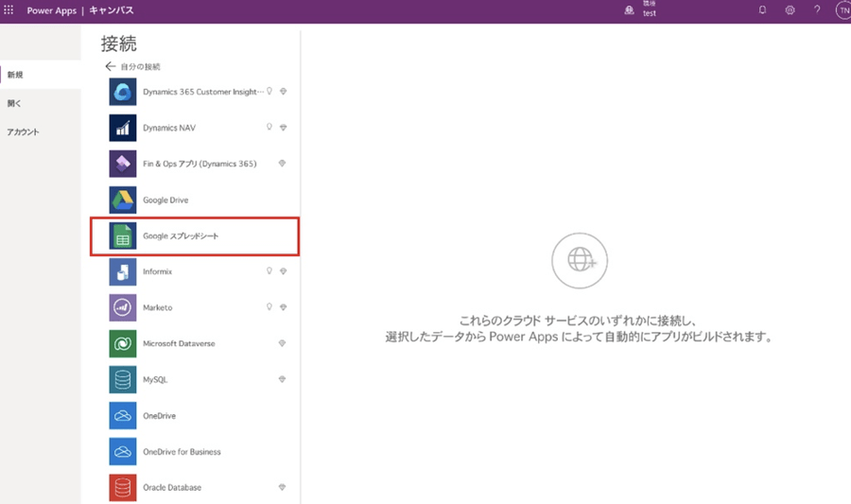Image resolution: width=851 pixels, height=504 pixels.
Task: Choose the MySQL database icon
Action: [123, 379]
